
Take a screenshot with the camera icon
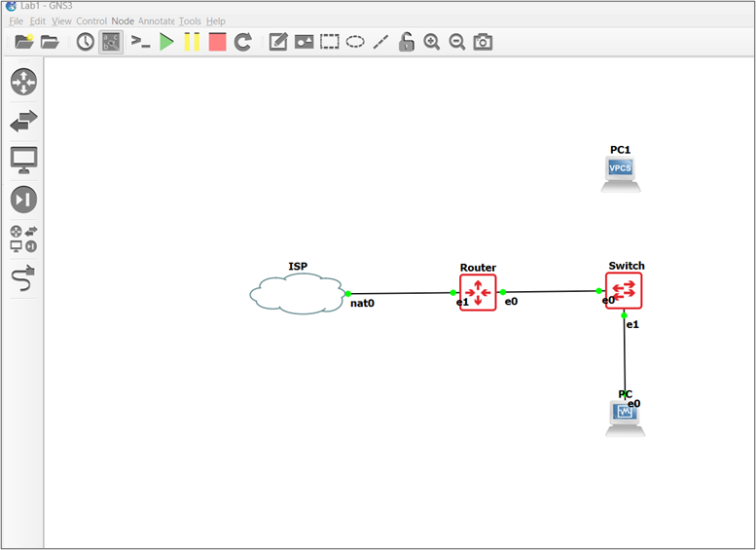(483, 42)
